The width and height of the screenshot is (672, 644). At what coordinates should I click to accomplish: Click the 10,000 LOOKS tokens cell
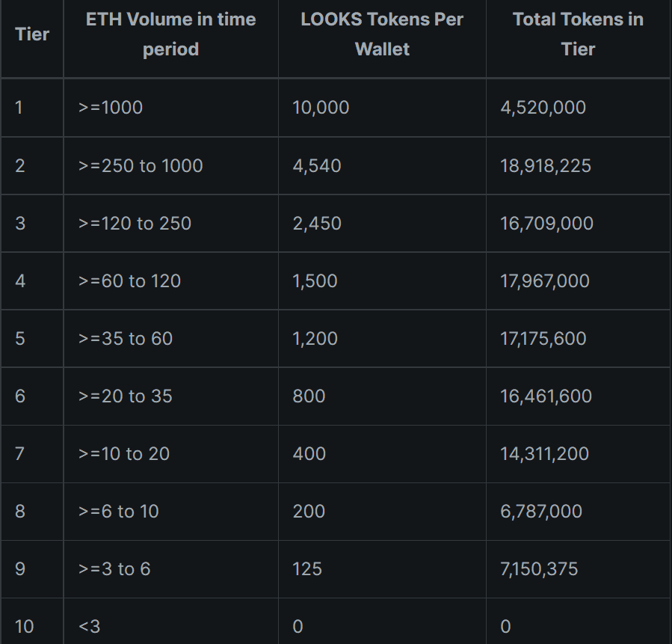[x=321, y=108]
